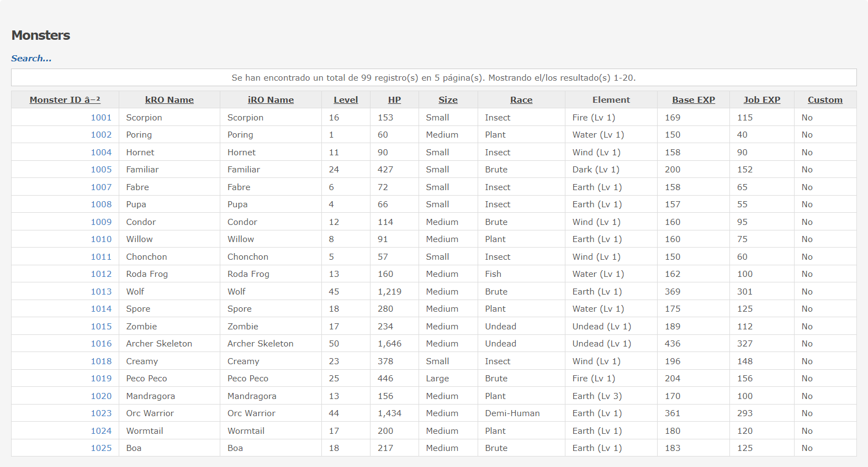Open monster ID 1023 link

point(101,413)
